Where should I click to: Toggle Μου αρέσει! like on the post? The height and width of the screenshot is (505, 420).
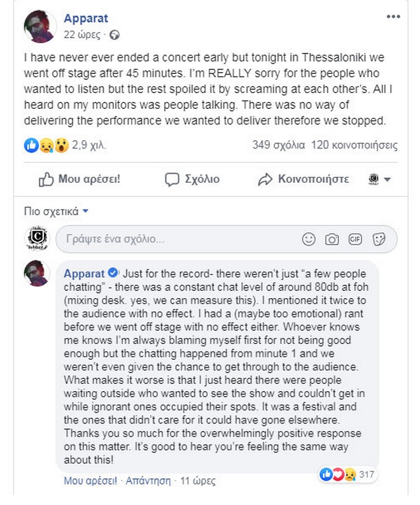coord(80,180)
